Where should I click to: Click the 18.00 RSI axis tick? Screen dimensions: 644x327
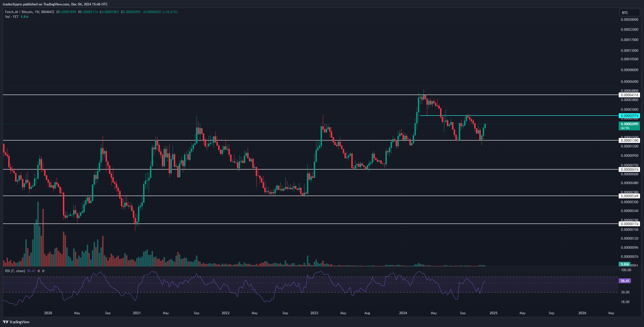click(625, 302)
